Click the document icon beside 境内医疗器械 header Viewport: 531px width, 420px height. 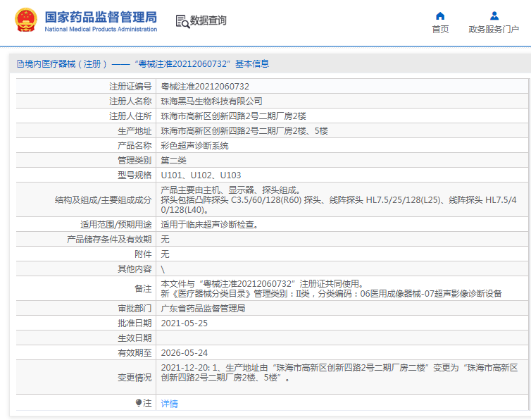(x=19, y=64)
